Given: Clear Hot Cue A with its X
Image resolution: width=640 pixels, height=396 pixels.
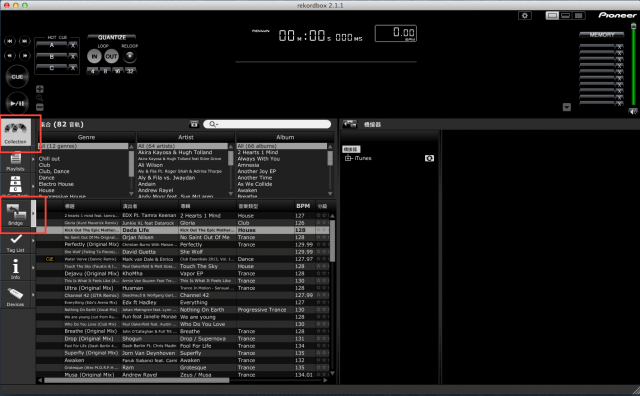Looking at the screenshot, I should (x=73, y=45).
